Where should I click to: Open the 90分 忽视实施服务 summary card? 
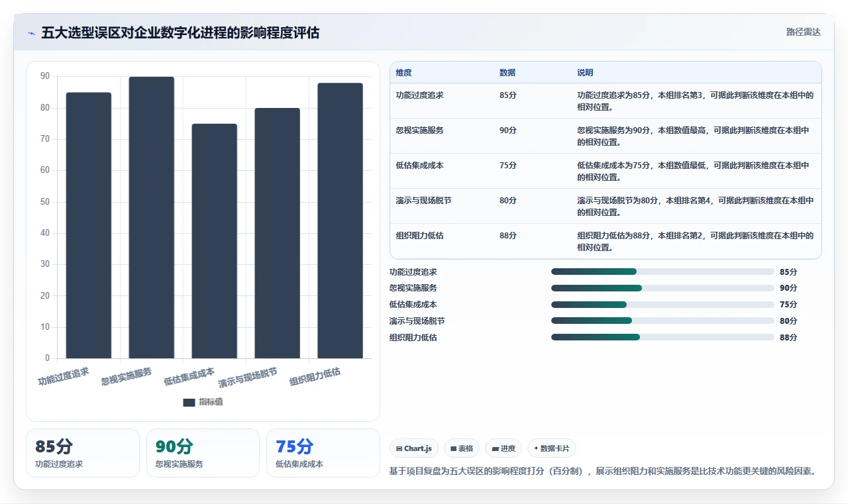(x=203, y=453)
